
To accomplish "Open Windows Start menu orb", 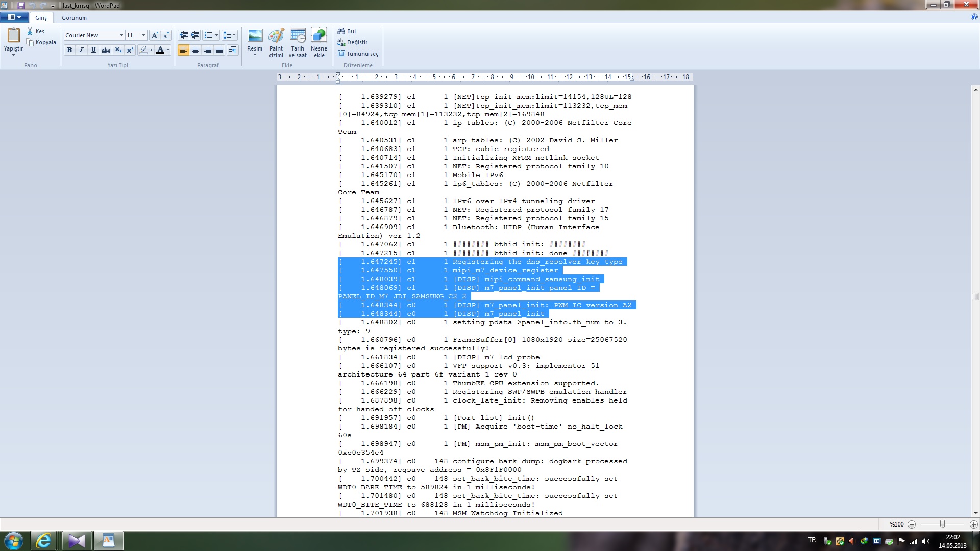I will [x=14, y=541].
